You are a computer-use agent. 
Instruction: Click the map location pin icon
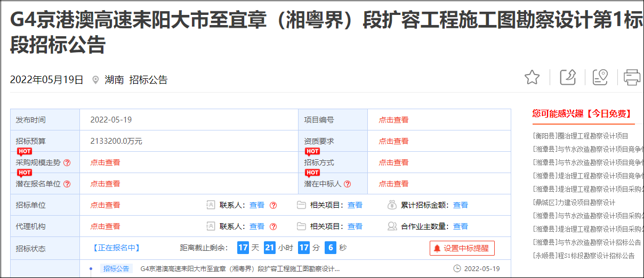point(600,78)
